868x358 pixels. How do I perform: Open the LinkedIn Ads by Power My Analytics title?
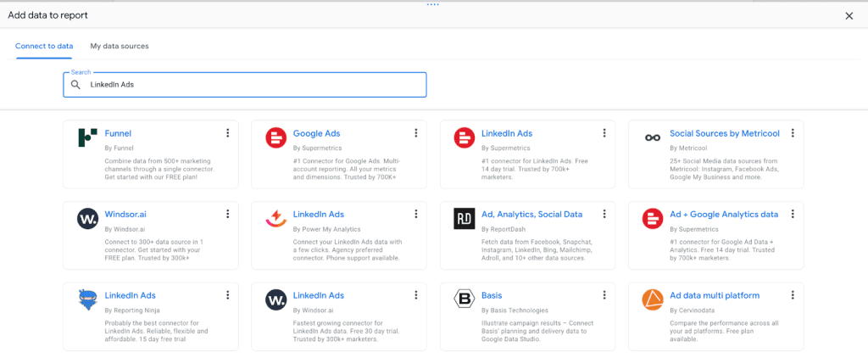pyautogui.click(x=319, y=215)
